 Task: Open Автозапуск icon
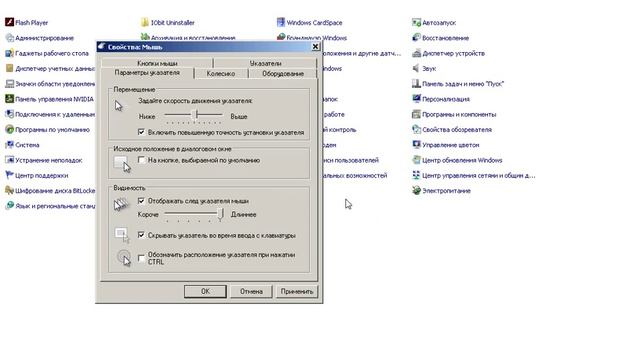coord(416,22)
